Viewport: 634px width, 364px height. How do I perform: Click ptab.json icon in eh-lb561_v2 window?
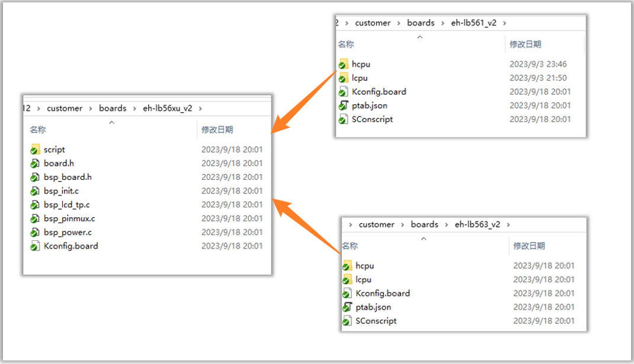pos(343,105)
